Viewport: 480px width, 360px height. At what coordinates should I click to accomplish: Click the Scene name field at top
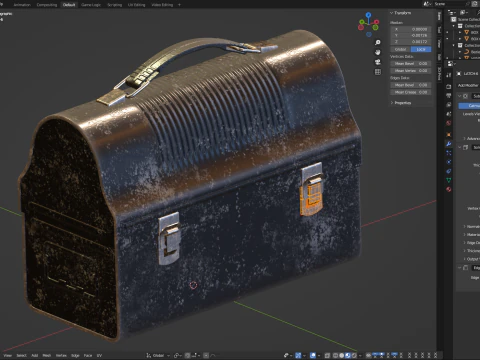(x=450, y=4)
